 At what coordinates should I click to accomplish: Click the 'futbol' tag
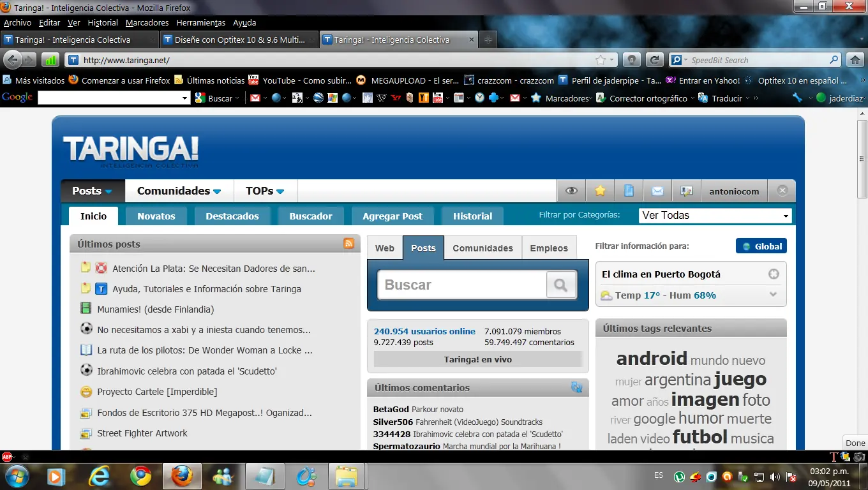700,437
